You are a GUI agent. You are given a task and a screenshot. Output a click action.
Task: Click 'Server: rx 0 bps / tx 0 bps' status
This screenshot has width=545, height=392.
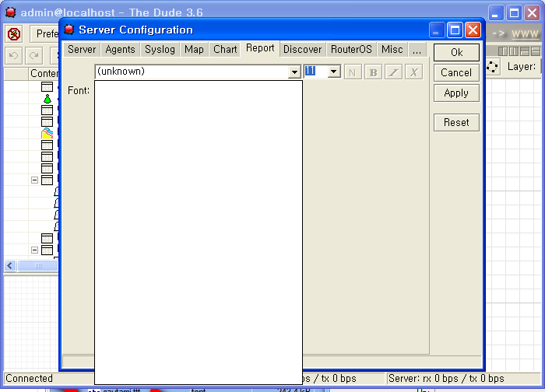click(x=446, y=378)
